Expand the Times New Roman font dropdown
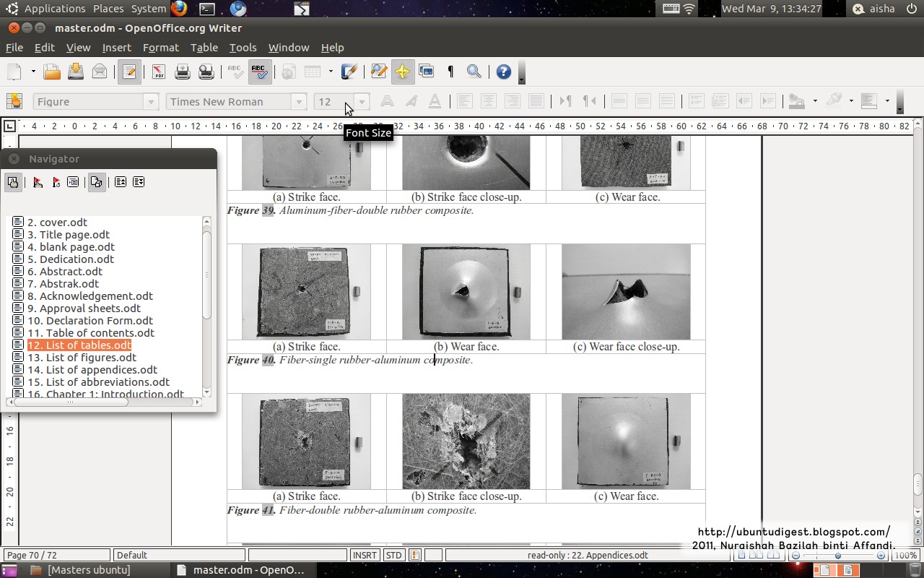The image size is (924, 578). (x=299, y=102)
